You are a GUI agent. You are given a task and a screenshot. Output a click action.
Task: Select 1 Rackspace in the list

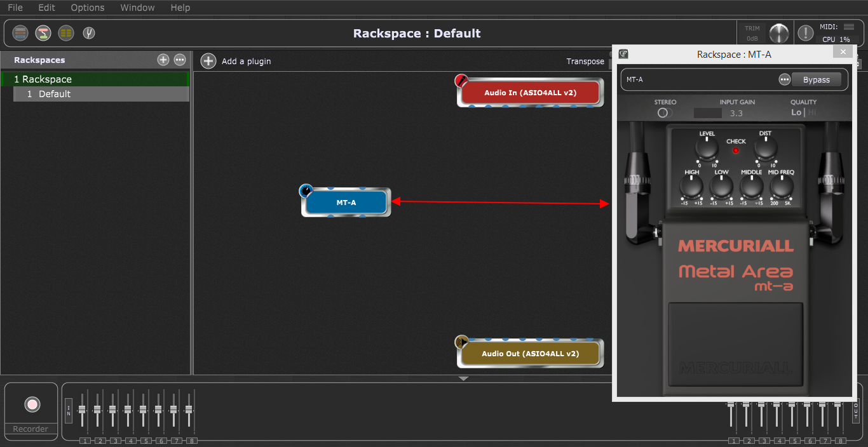tap(95, 79)
